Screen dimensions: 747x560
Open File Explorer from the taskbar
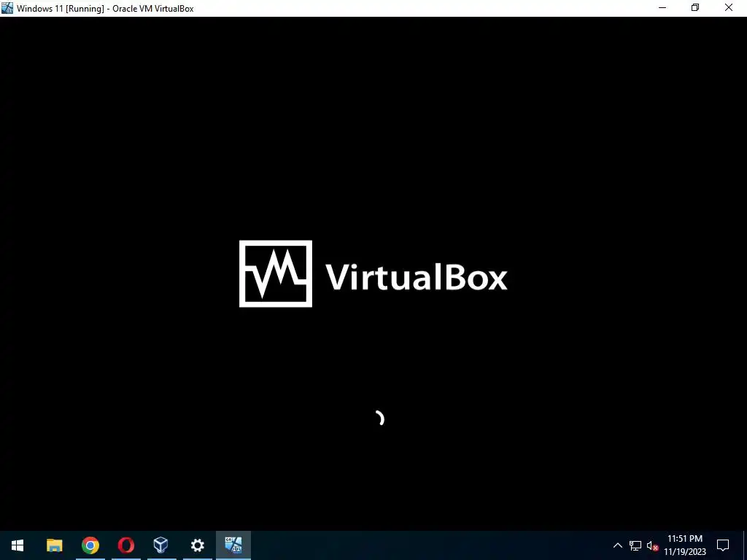(54, 545)
